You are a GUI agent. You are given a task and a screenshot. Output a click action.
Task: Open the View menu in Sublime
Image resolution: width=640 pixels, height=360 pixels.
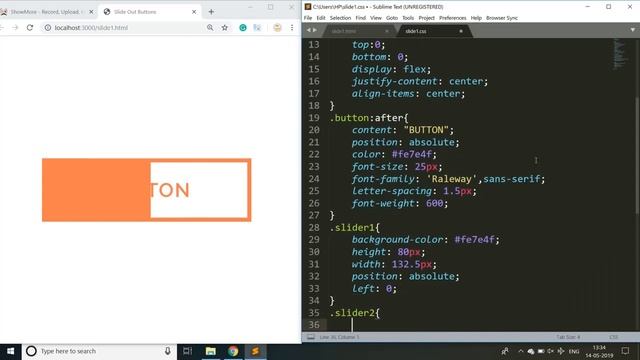376,18
